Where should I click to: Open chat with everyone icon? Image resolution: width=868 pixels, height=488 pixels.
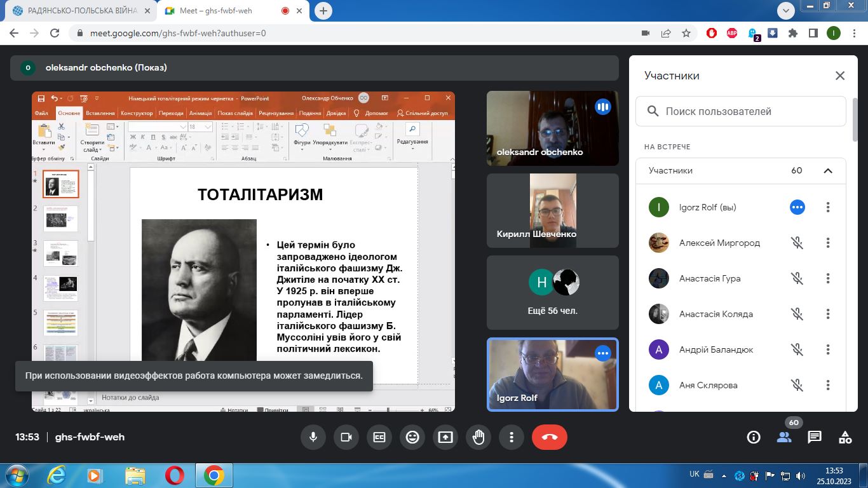(815, 437)
